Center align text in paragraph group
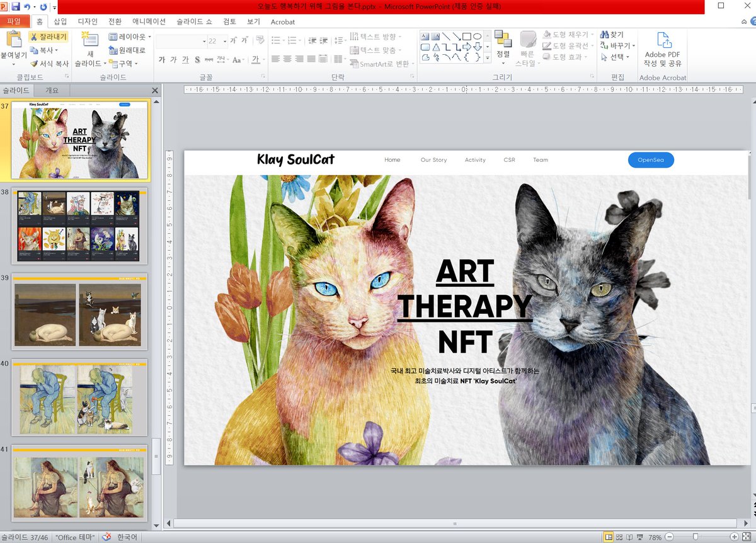This screenshot has height=543, width=756. [x=288, y=60]
